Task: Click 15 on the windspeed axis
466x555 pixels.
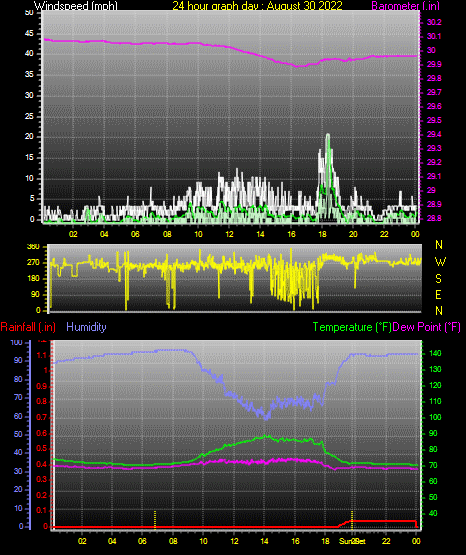Action: [x=29, y=158]
